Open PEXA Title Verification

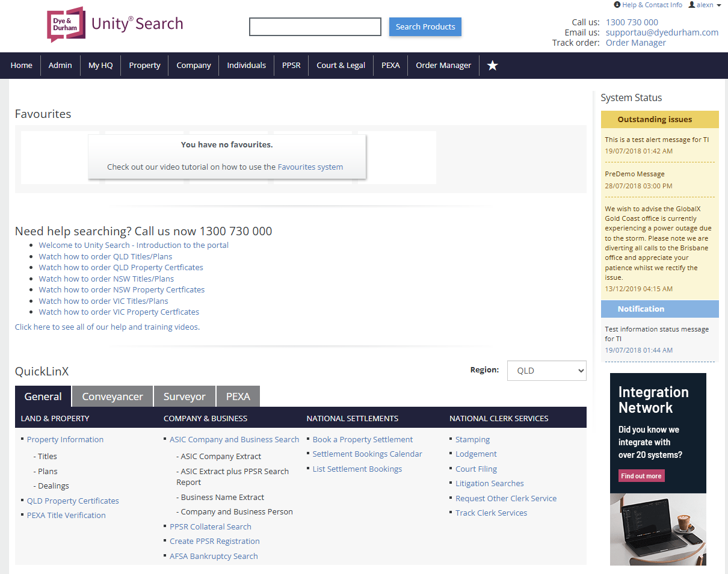[66, 515]
